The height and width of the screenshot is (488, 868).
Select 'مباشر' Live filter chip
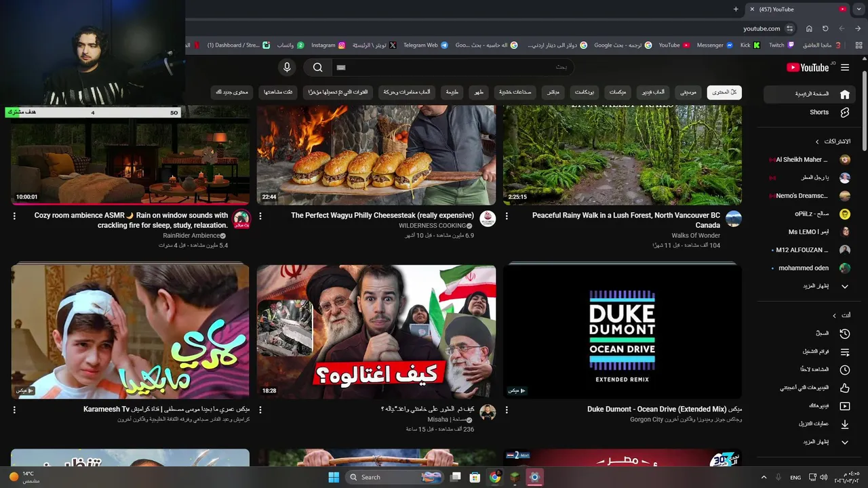(553, 92)
